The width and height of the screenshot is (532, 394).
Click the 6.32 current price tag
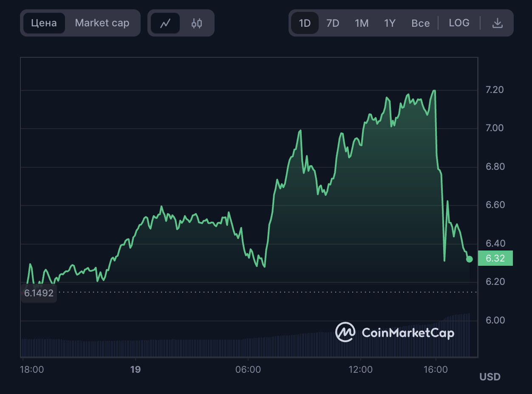click(x=495, y=258)
